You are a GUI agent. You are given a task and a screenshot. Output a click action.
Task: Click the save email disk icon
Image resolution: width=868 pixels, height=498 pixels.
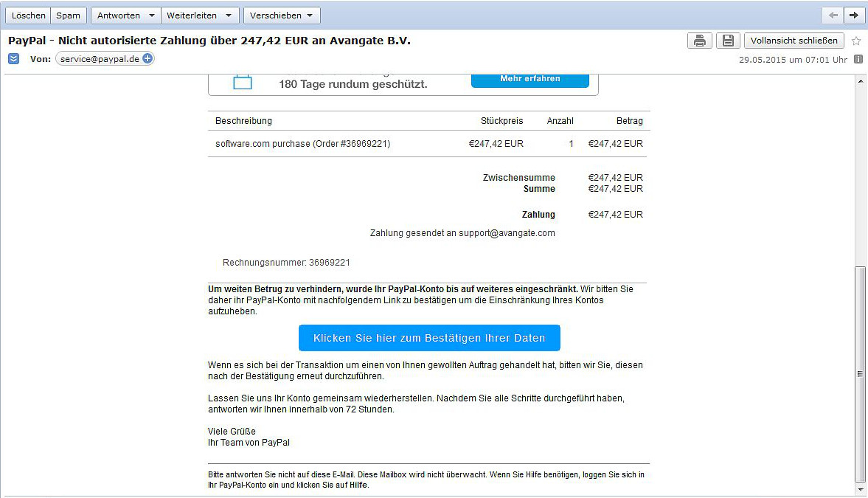(728, 41)
